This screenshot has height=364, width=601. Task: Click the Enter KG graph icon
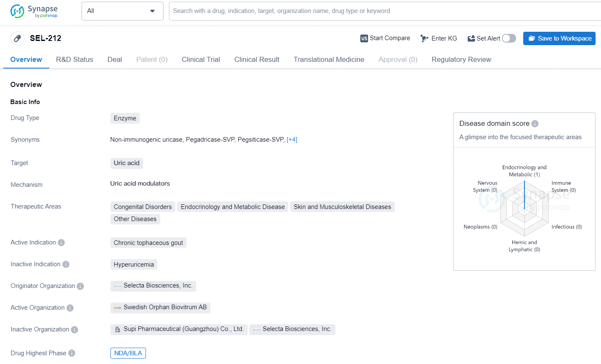coord(424,38)
